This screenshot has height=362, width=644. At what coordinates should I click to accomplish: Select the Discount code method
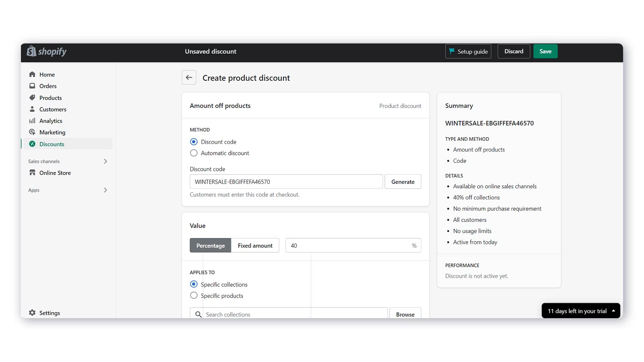pyautogui.click(x=194, y=142)
